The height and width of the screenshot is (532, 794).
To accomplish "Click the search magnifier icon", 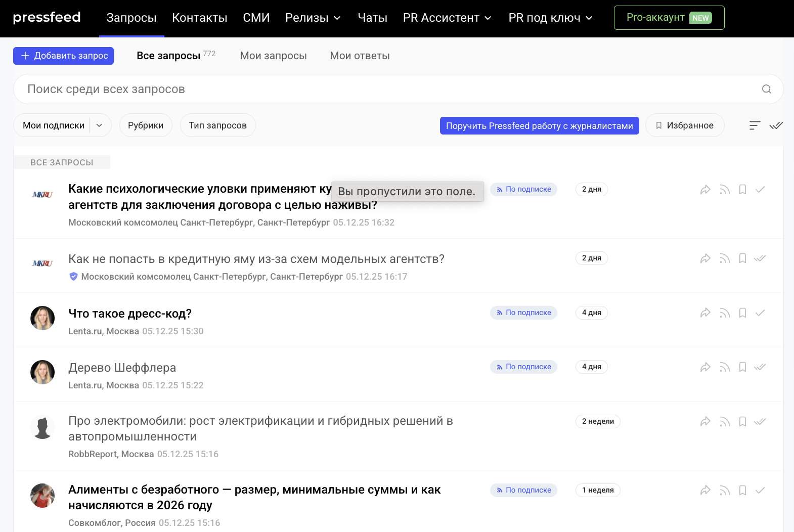I will point(767,89).
